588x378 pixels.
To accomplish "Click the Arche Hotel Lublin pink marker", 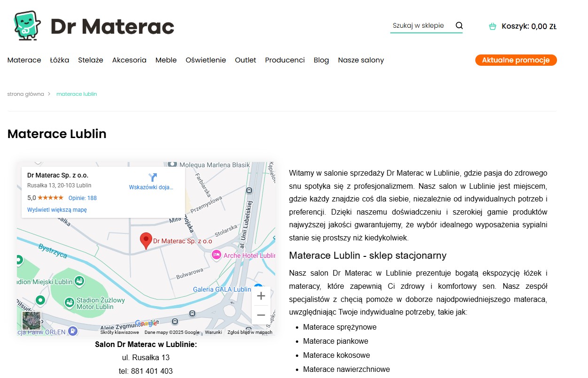I will [216, 255].
